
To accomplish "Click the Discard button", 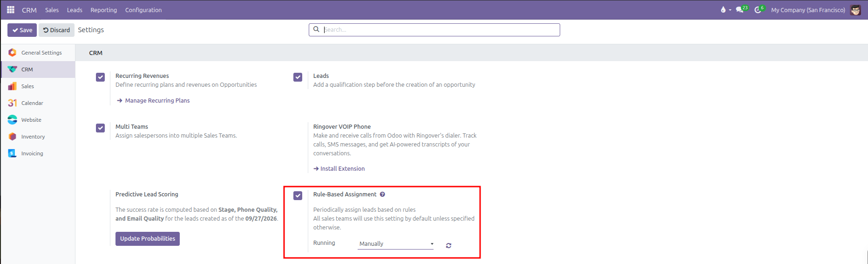I will click(x=56, y=30).
